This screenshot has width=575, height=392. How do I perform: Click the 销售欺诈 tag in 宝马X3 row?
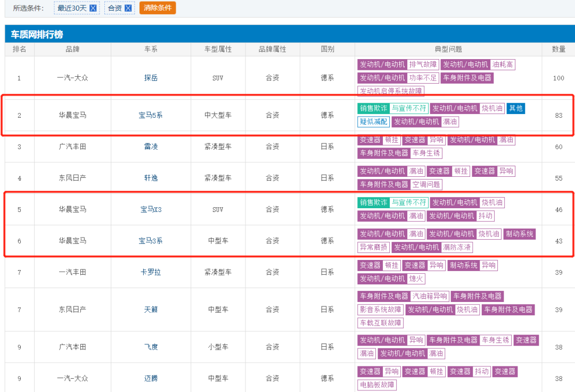(x=373, y=202)
